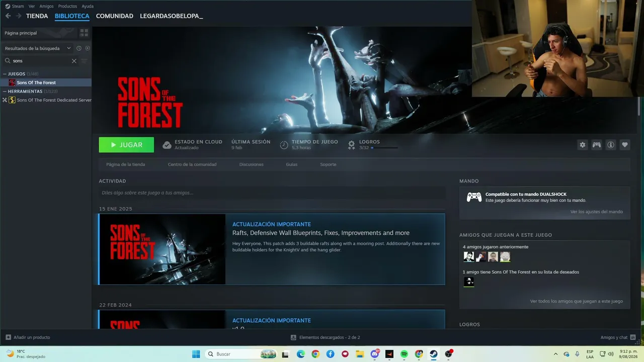Open the COMUNIDAD tab
Screen dimensions: 644x362
click(115, 16)
